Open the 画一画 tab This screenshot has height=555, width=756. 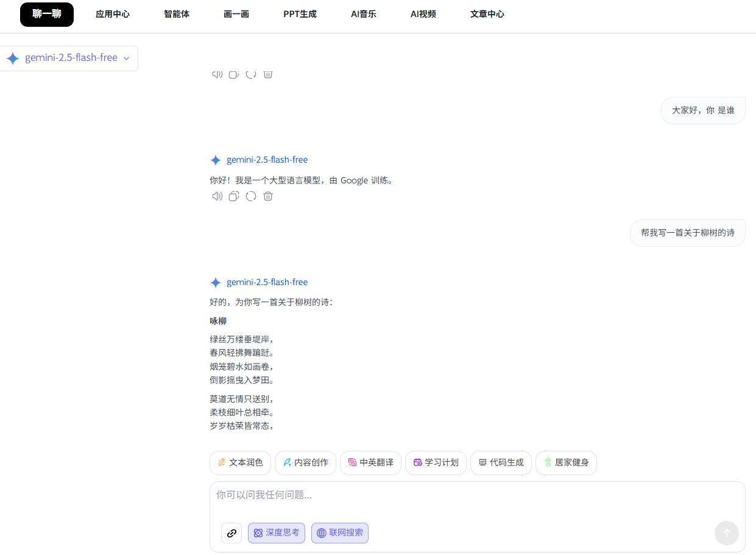[236, 14]
